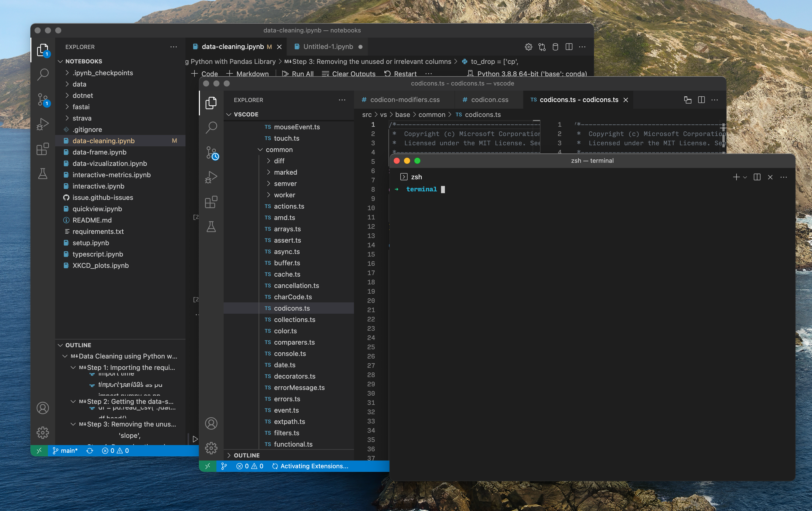Split the terminal pane

click(757, 177)
